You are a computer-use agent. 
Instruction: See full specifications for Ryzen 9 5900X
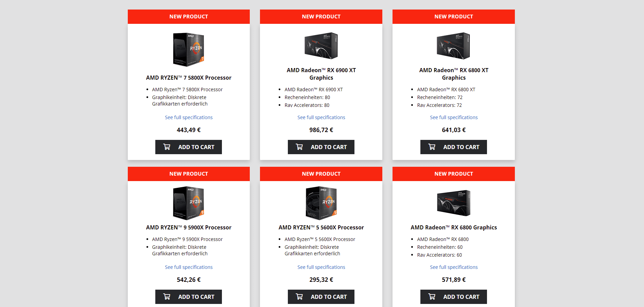tap(189, 267)
